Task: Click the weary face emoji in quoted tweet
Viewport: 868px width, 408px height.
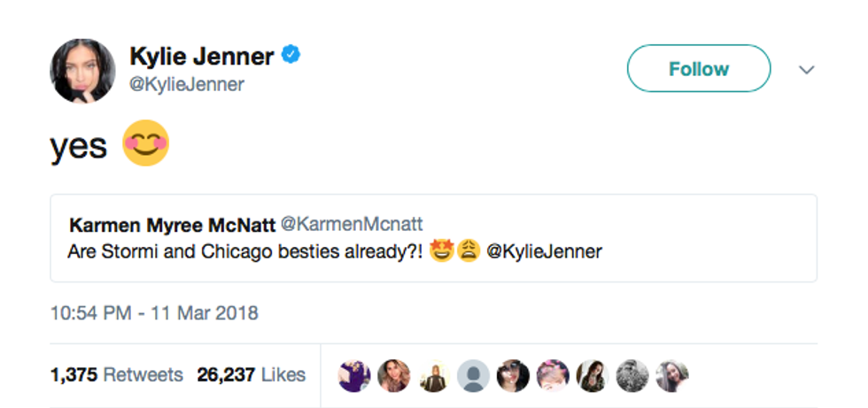Action: click(x=468, y=251)
